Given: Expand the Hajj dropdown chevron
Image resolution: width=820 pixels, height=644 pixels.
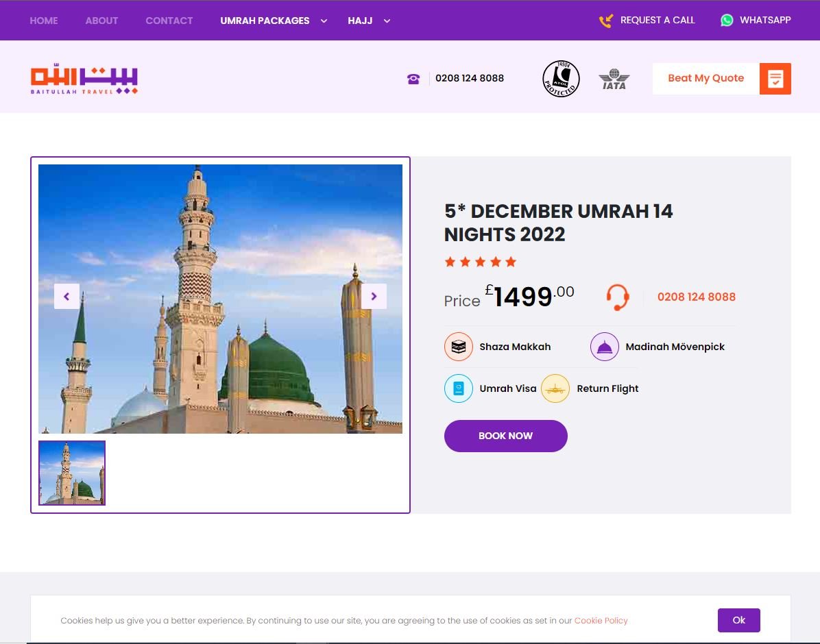Looking at the screenshot, I should (387, 21).
